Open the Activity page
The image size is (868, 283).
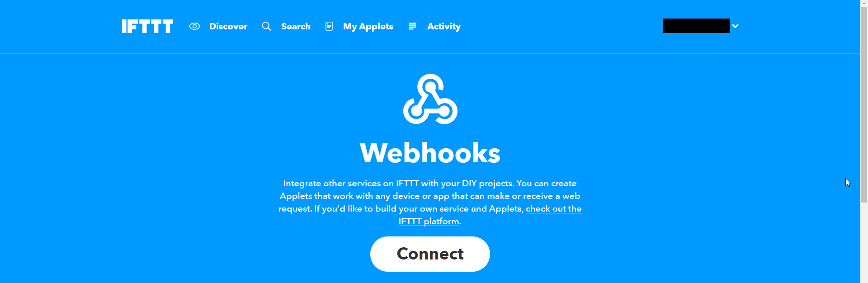(444, 27)
